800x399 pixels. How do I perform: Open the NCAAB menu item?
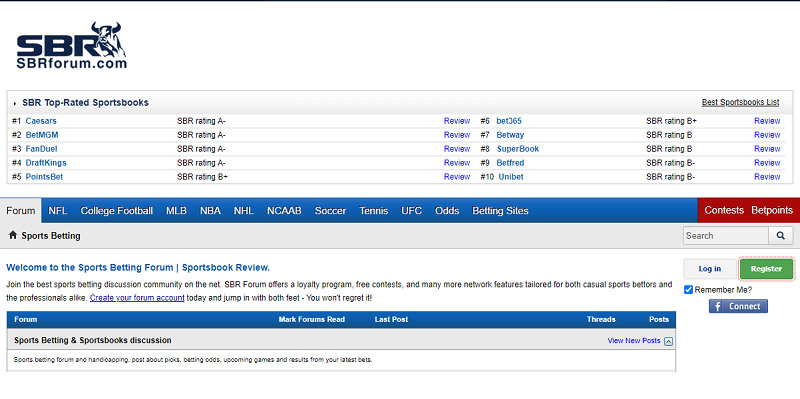click(x=284, y=211)
